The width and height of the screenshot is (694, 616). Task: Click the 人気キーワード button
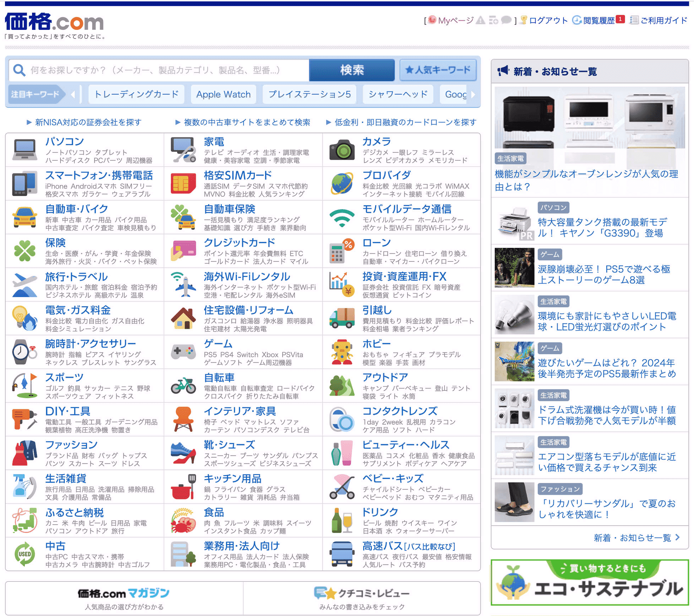point(438,70)
